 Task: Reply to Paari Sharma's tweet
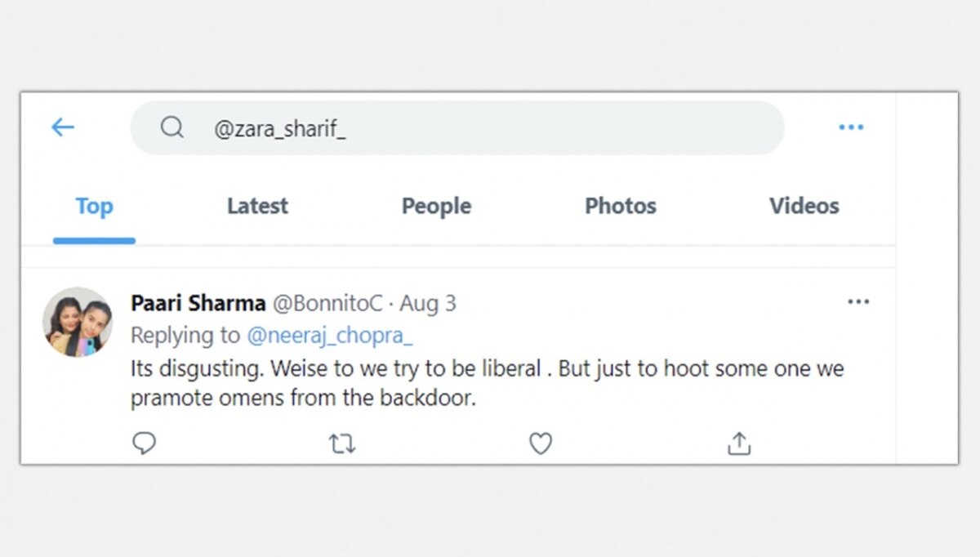144,443
